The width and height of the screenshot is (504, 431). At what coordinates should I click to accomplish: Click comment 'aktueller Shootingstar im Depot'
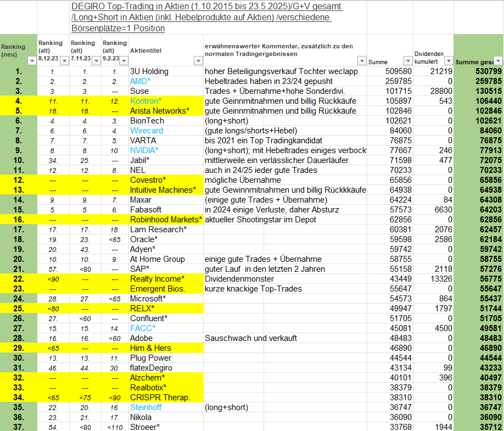[260, 220]
